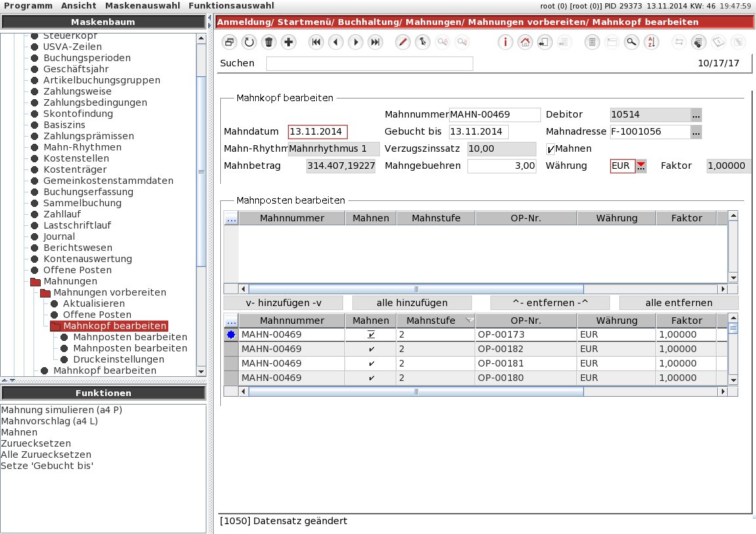Go to the next record arrow

coord(356,43)
